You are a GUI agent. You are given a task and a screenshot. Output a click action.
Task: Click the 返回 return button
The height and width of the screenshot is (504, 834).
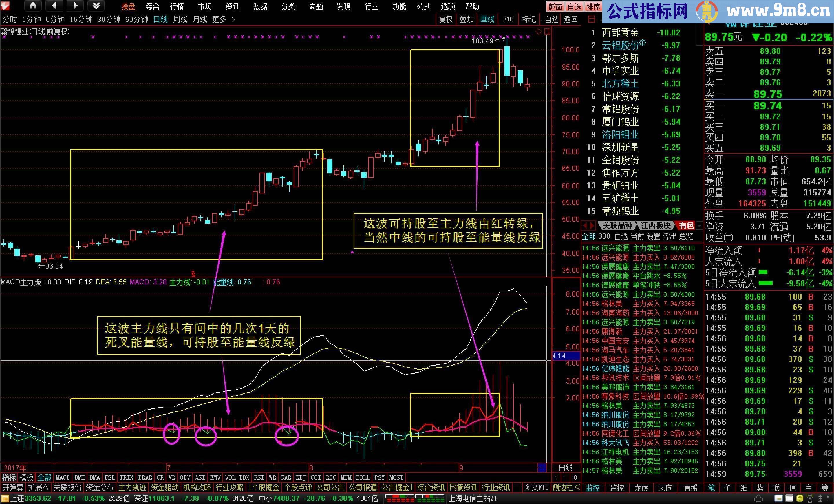point(571,19)
